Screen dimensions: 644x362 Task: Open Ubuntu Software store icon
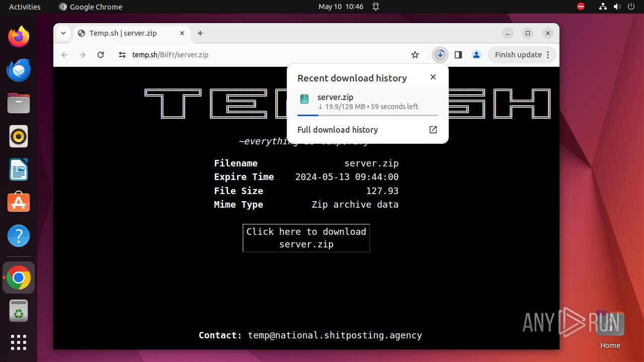[x=19, y=203]
